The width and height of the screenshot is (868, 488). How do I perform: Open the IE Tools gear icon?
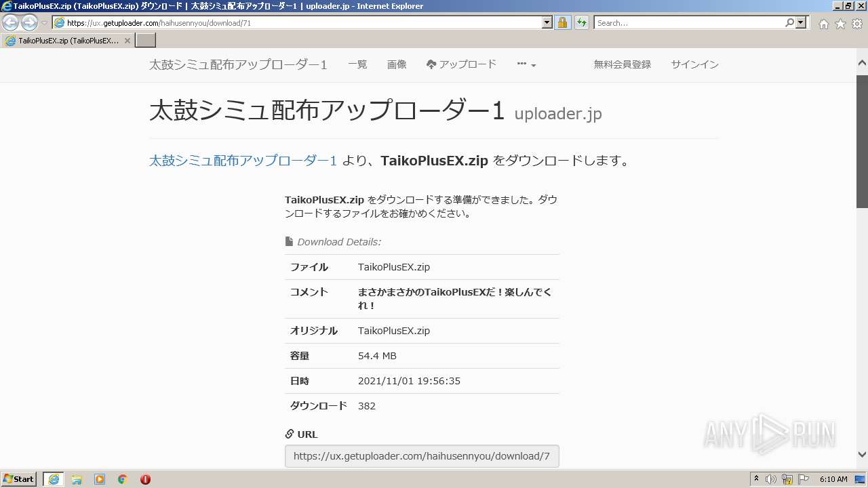[857, 24]
